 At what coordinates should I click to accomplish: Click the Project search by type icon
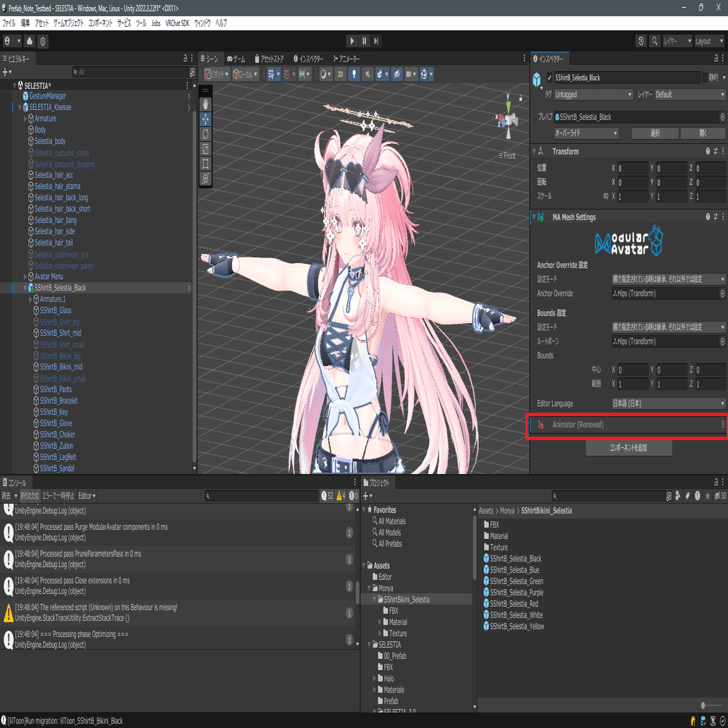(679, 496)
